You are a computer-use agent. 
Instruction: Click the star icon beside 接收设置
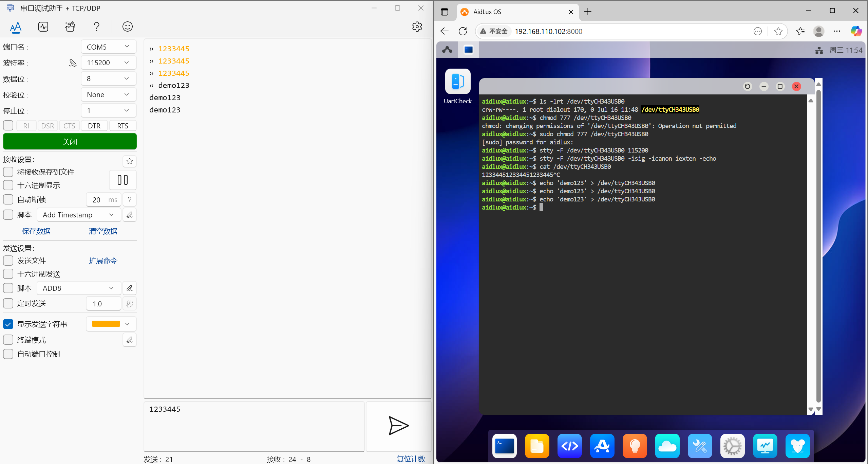(x=129, y=161)
